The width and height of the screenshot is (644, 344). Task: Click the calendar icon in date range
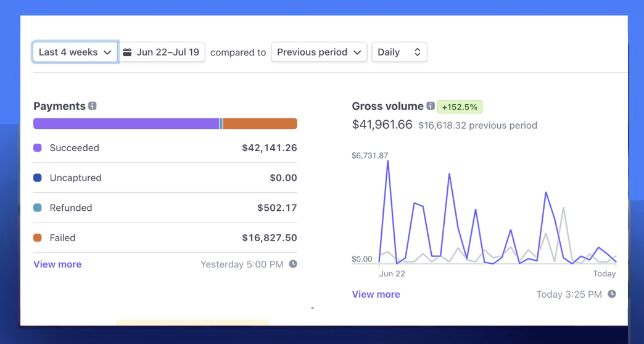coord(127,52)
